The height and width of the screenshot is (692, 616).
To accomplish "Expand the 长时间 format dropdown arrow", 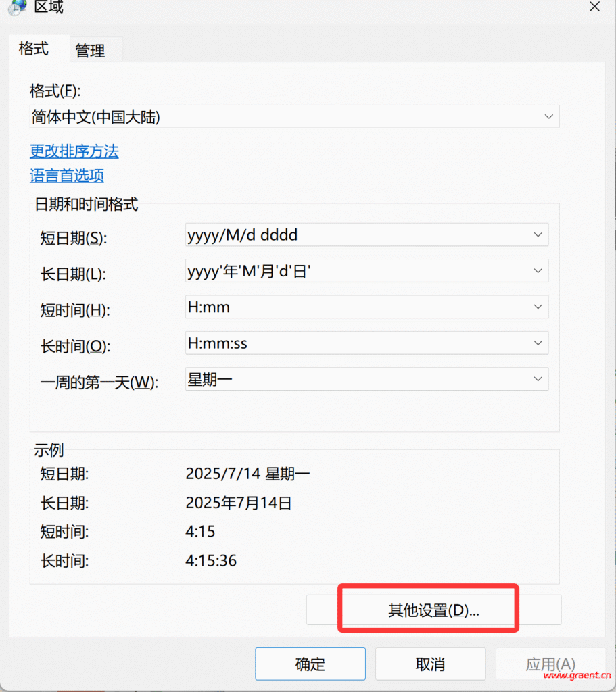I will pyautogui.click(x=538, y=343).
